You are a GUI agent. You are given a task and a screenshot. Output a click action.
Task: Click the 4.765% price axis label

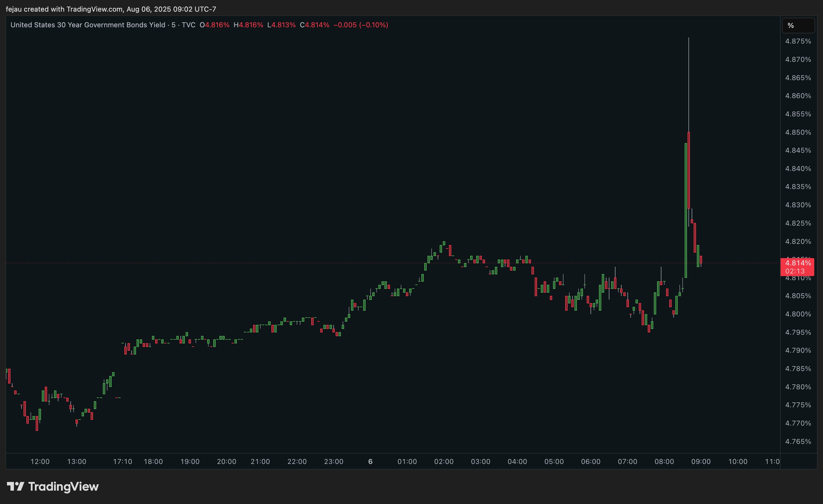point(798,442)
